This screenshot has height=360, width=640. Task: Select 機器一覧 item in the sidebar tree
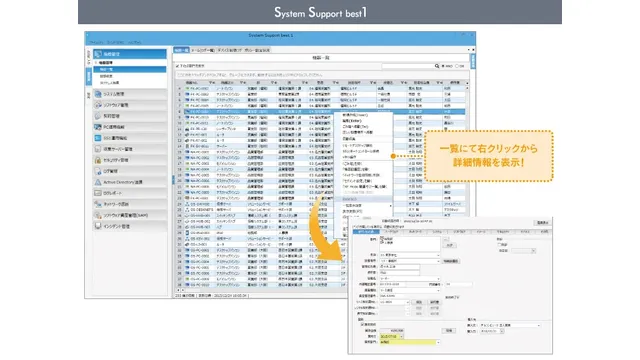pos(130,69)
